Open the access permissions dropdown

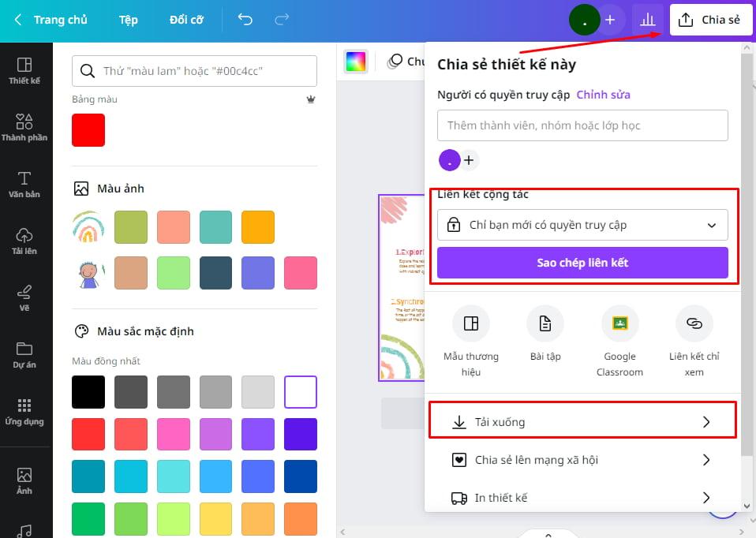582,224
